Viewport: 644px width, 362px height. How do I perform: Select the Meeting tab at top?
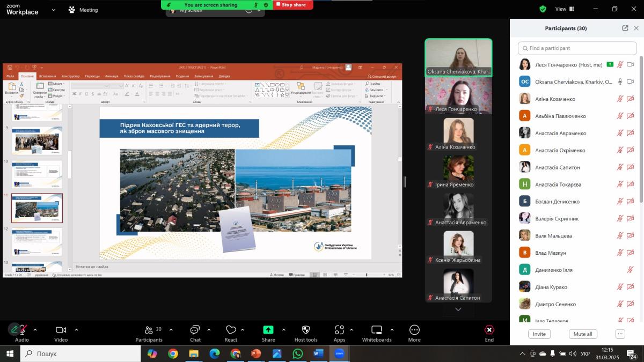(x=83, y=10)
